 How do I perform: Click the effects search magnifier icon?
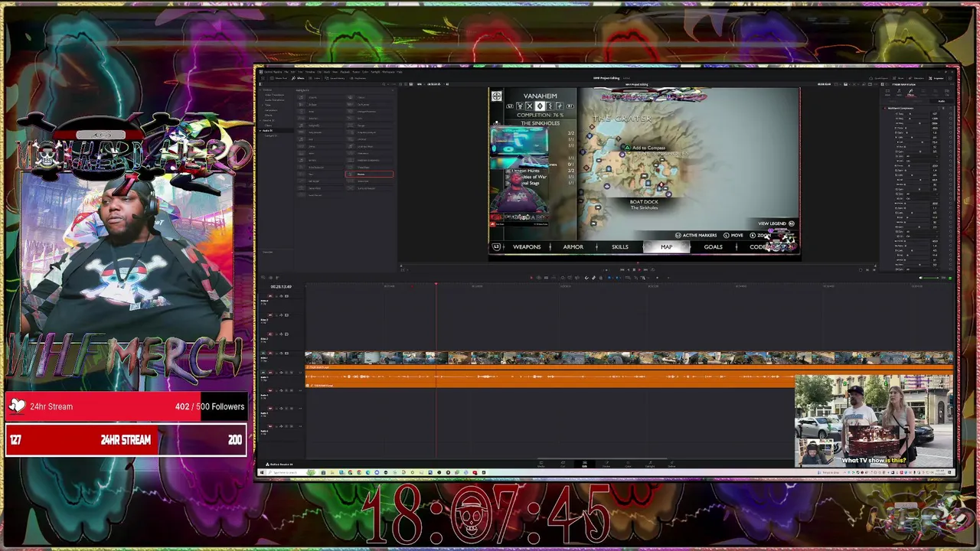(384, 84)
